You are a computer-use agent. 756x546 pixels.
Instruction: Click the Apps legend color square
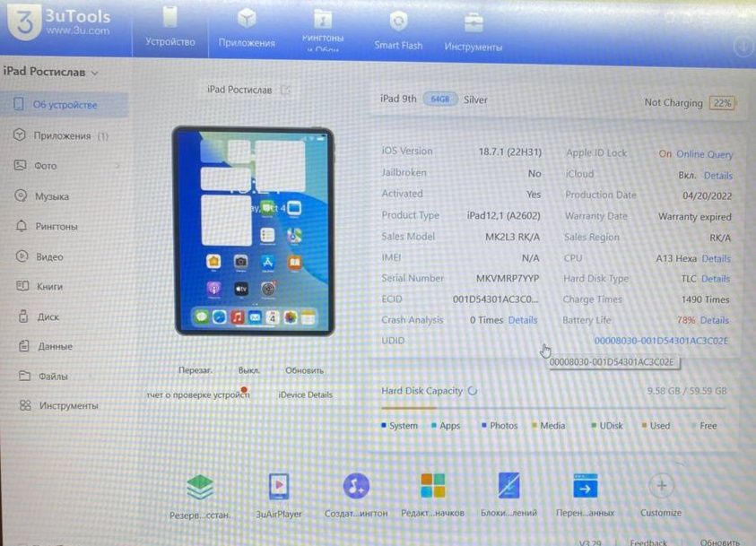[x=434, y=425]
